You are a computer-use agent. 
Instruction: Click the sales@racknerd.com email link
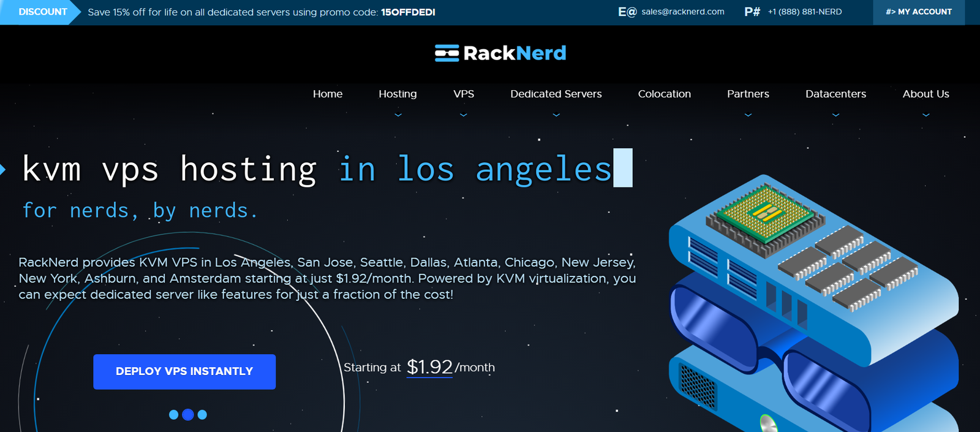(x=683, y=12)
